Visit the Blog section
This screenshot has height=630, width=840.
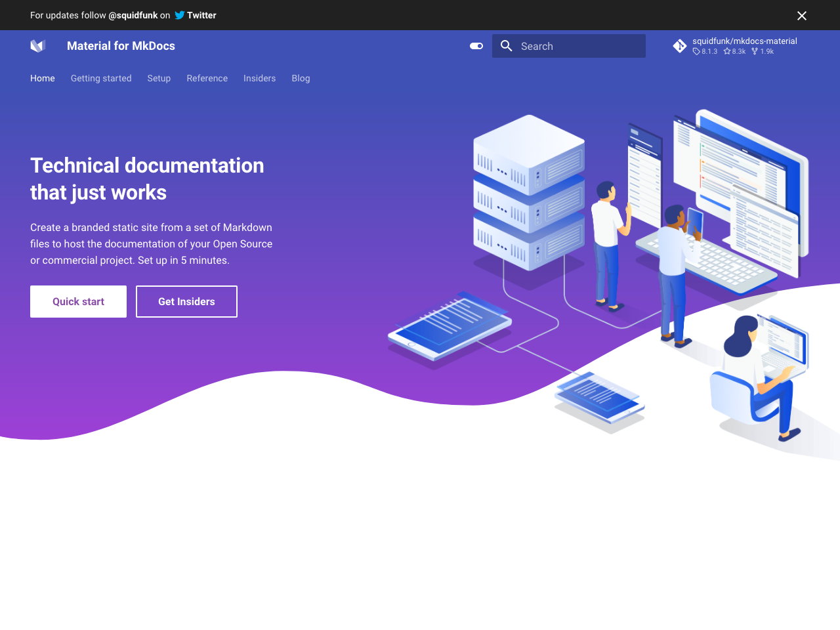pyautogui.click(x=301, y=78)
